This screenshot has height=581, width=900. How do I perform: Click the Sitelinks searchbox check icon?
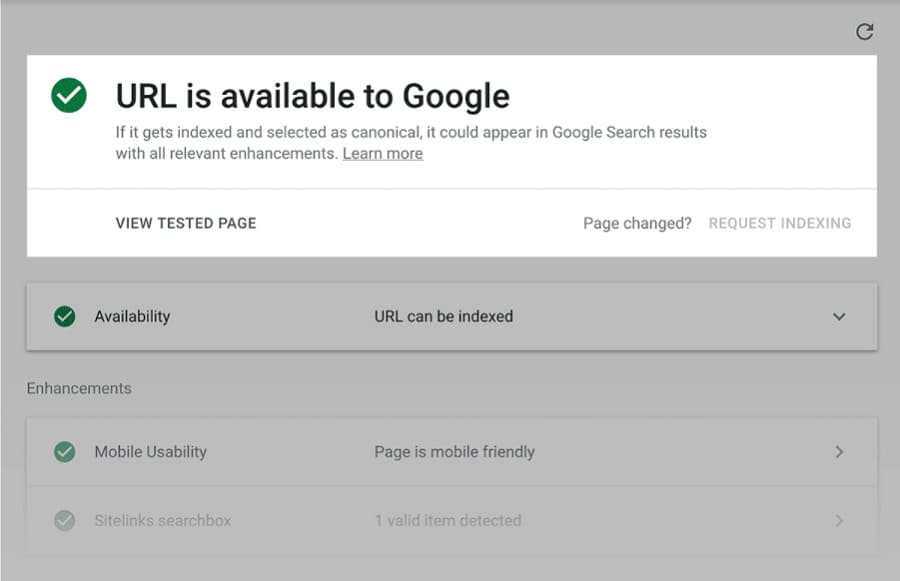[x=65, y=521]
